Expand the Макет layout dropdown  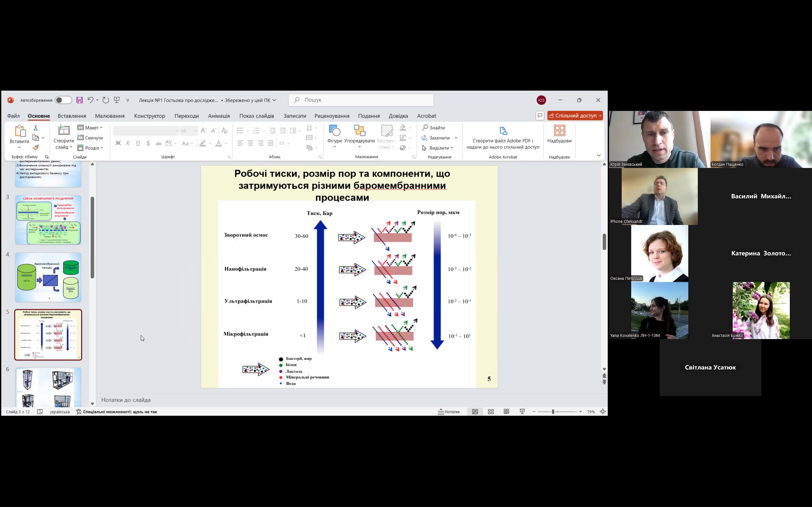click(x=90, y=128)
